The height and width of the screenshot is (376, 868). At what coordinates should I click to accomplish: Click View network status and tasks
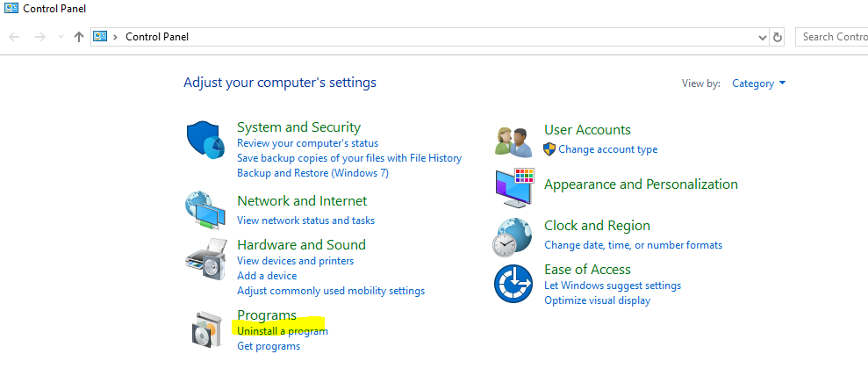[x=306, y=221]
